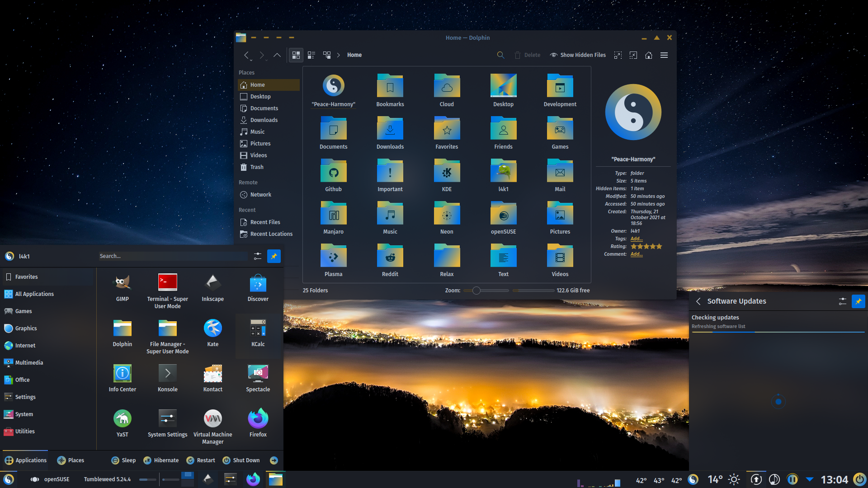The height and width of the screenshot is (488, 868).
Task: Open Info Center
Action: click(x=122, y=378)
